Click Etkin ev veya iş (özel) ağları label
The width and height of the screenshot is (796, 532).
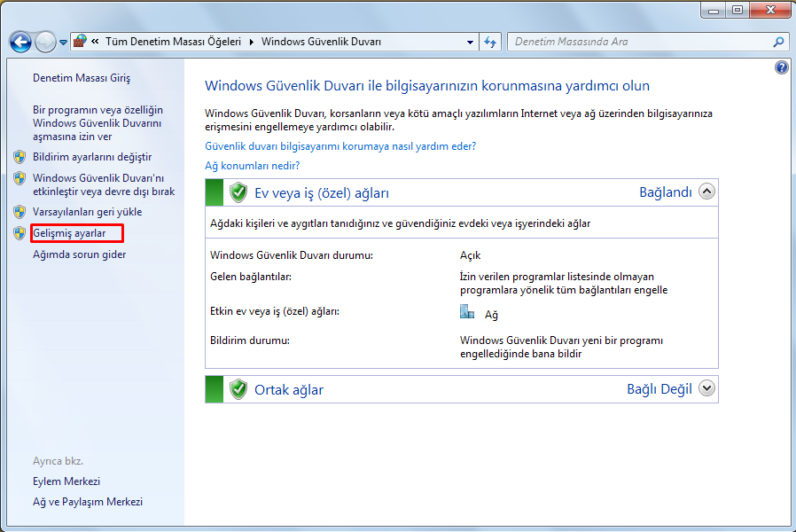point(275,311)
